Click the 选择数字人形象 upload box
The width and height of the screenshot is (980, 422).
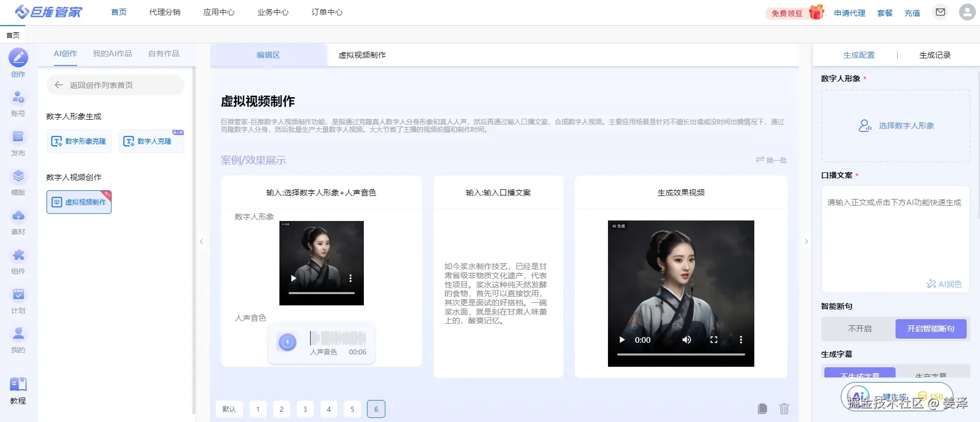(896, 126)
